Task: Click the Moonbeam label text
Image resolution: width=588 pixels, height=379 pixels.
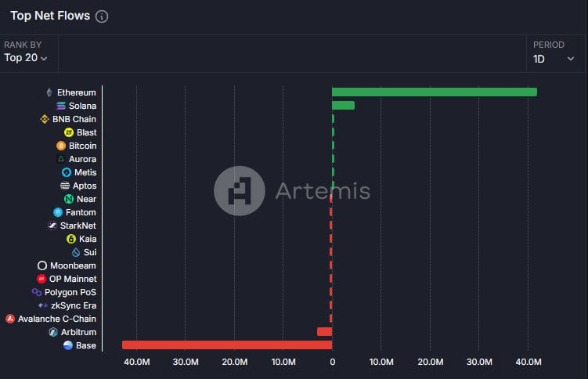Action: coord(73,265)
